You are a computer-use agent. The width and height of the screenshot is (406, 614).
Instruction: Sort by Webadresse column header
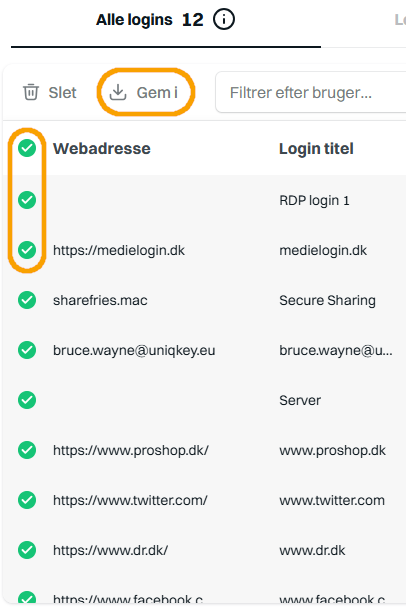point(102,149)
